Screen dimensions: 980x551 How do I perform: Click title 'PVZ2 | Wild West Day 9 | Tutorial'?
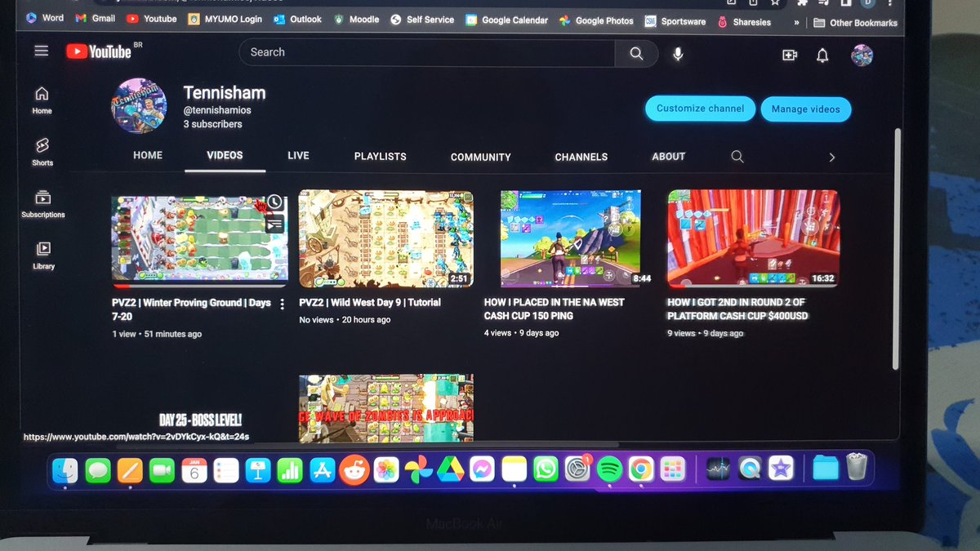(x=370, y=303)
